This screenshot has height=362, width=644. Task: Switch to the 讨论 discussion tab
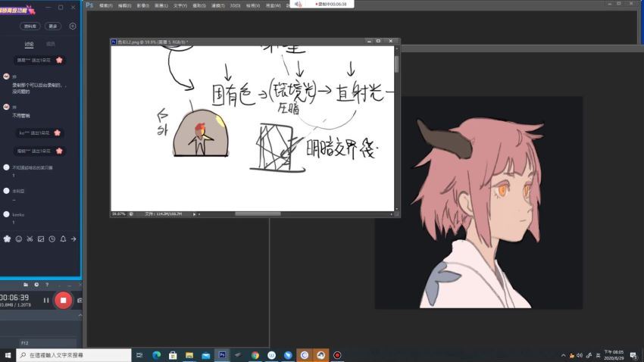pyautogui.click(x=29, y=44)
